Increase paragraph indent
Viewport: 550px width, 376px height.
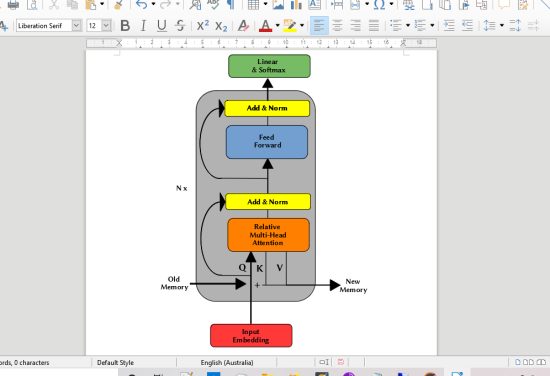click(449, 26)
